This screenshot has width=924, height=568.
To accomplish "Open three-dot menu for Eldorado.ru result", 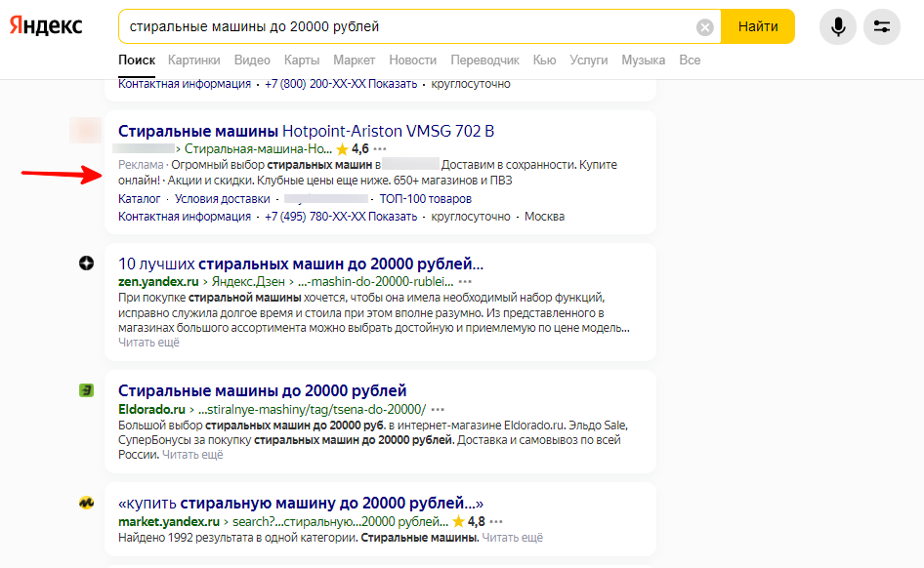I will pyautogui.click(x=438, y=409).
